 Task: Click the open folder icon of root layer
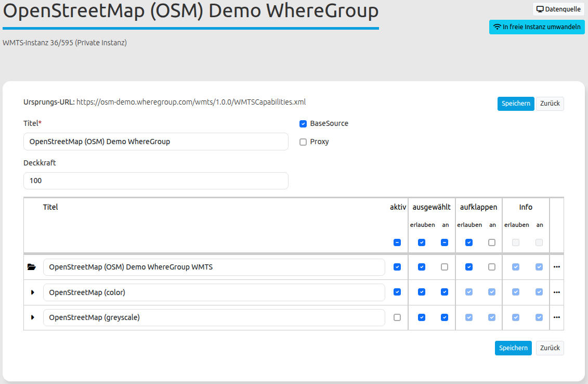click(32, 267)
